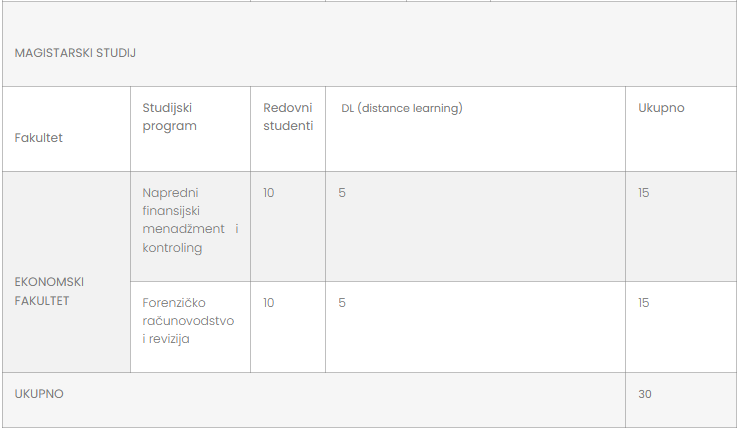737x428 pixels.
Task: Click the MAGISTARSKI STUDIJ heading
Action: (x=75, y=53)
